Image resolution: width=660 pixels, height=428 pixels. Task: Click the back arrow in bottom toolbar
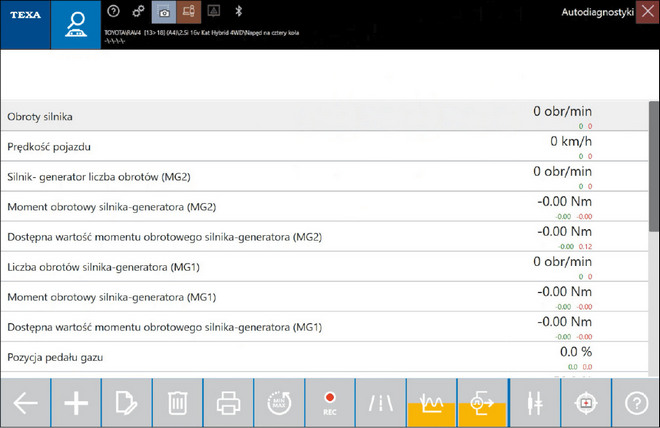click(25, 403)
